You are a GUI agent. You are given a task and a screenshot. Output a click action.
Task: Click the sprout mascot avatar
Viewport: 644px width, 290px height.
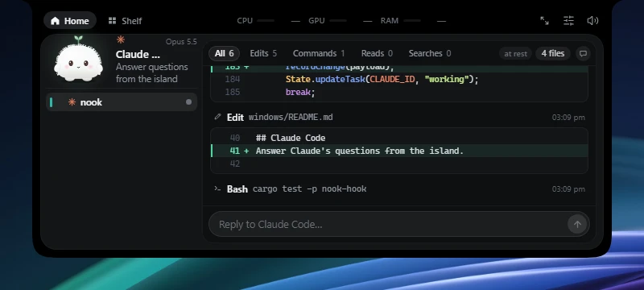point(78,59)
